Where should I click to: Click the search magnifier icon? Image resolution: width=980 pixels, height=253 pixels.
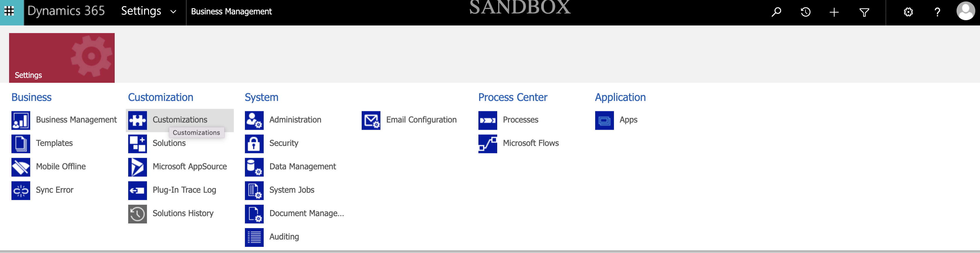point(776,12)
